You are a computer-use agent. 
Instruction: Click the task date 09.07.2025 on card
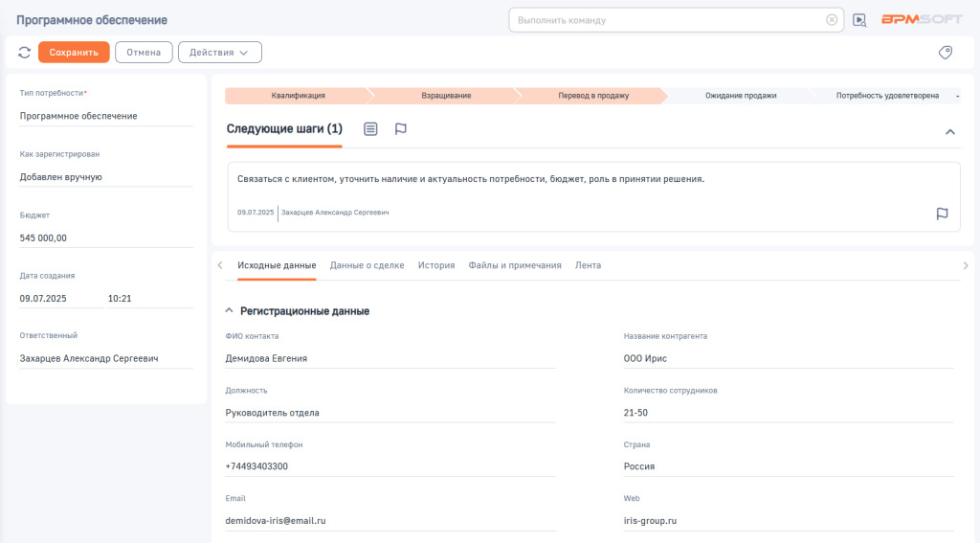tap(255, 213)
